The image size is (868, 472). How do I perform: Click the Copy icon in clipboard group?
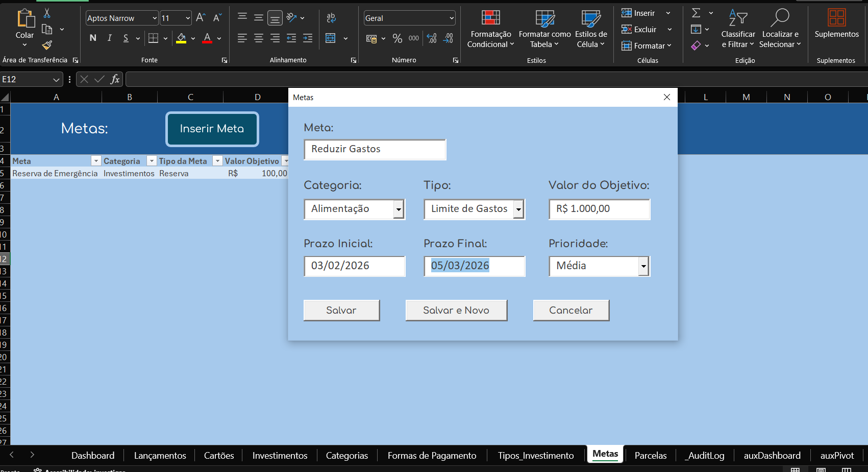click(47, 30)
